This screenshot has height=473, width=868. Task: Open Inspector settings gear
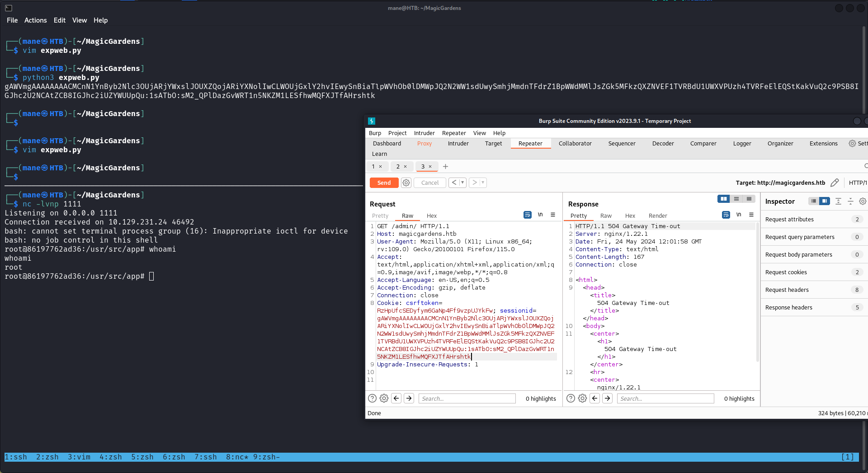(x=863, y=201)
